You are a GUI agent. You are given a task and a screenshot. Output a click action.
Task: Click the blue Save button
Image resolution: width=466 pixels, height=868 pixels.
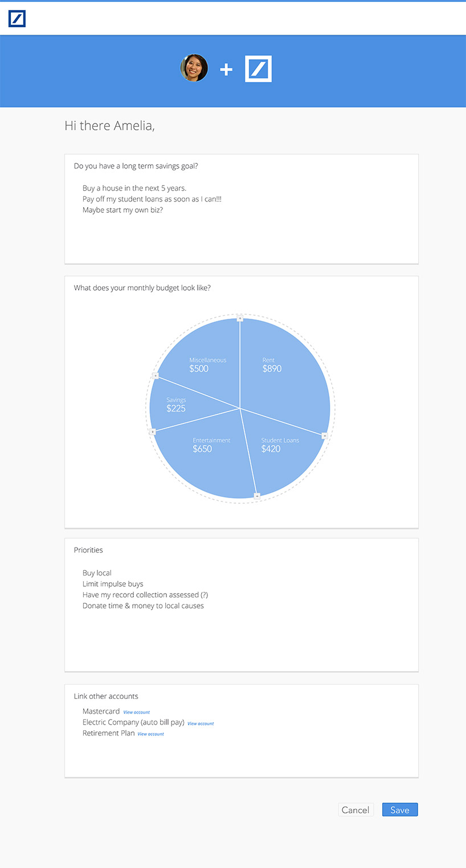click(x=400, y=810)
